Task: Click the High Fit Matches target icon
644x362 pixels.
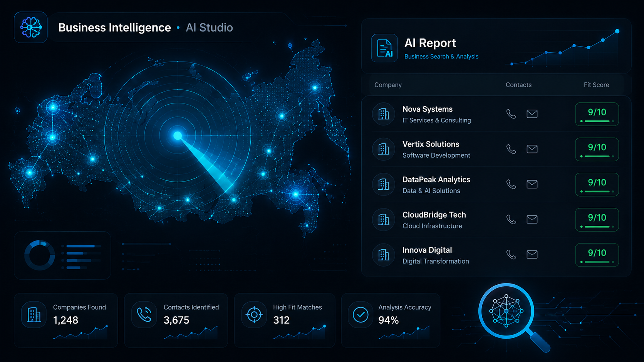Action: (x=254, y=315)
